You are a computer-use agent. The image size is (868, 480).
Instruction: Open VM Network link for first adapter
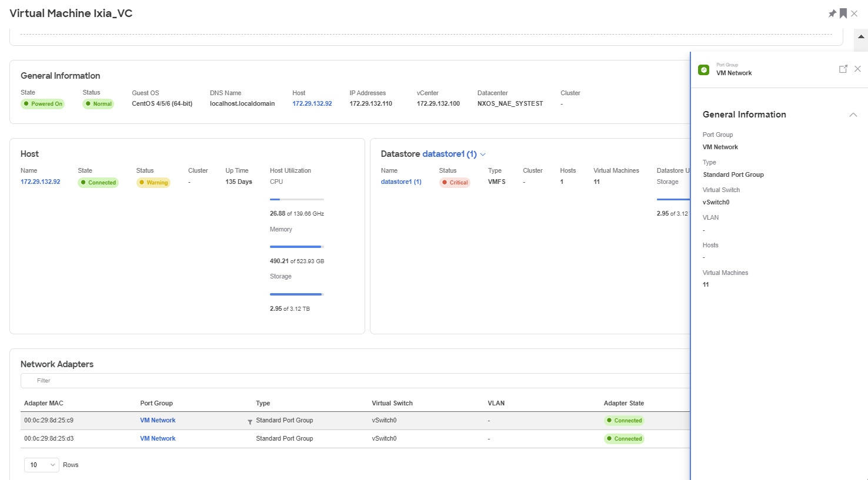pos(157,420)
